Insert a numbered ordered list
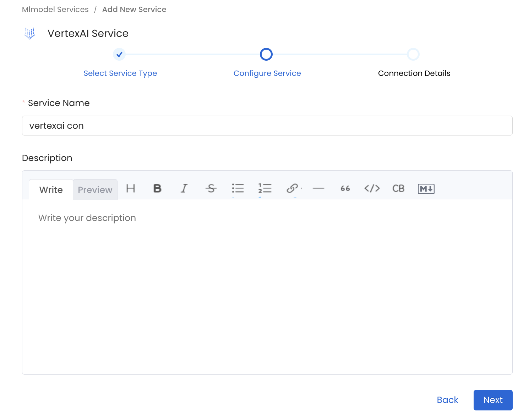Image resolution: width=529 pixels, height=420 pixels. [265, 188]
